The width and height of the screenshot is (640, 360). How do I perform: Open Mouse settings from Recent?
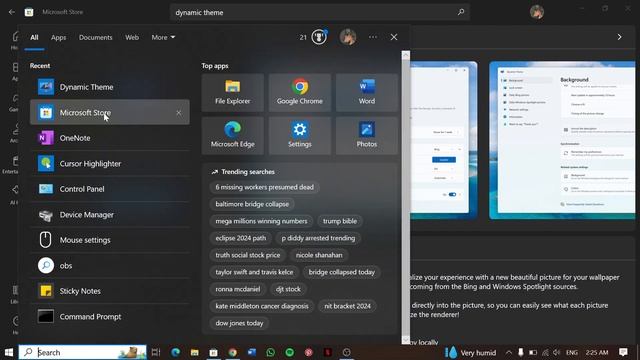[x=109, y=240]
